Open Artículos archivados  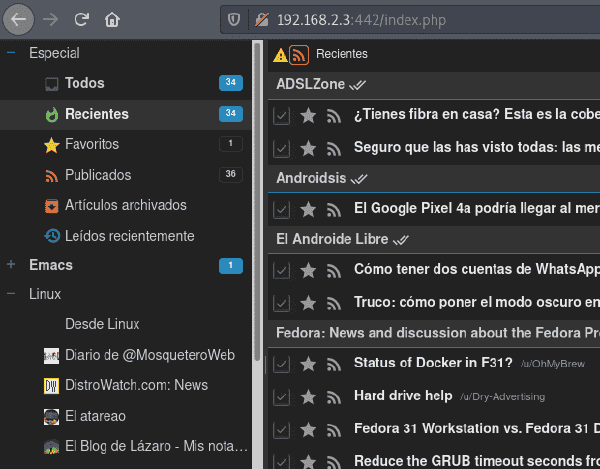126,205
